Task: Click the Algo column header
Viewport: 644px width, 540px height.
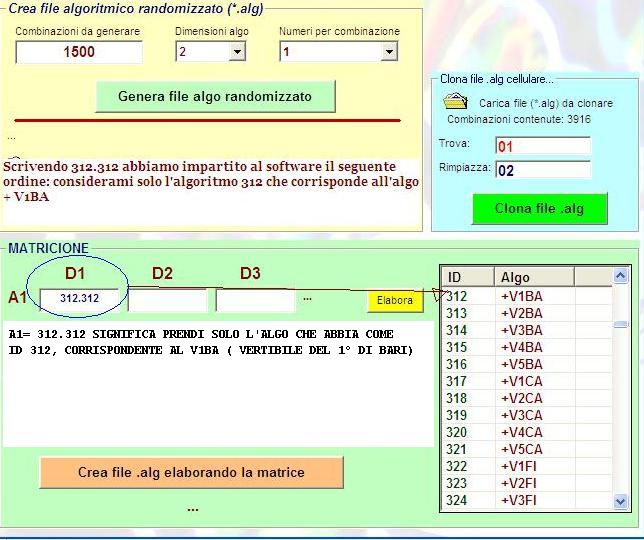Action: [534, 277]
